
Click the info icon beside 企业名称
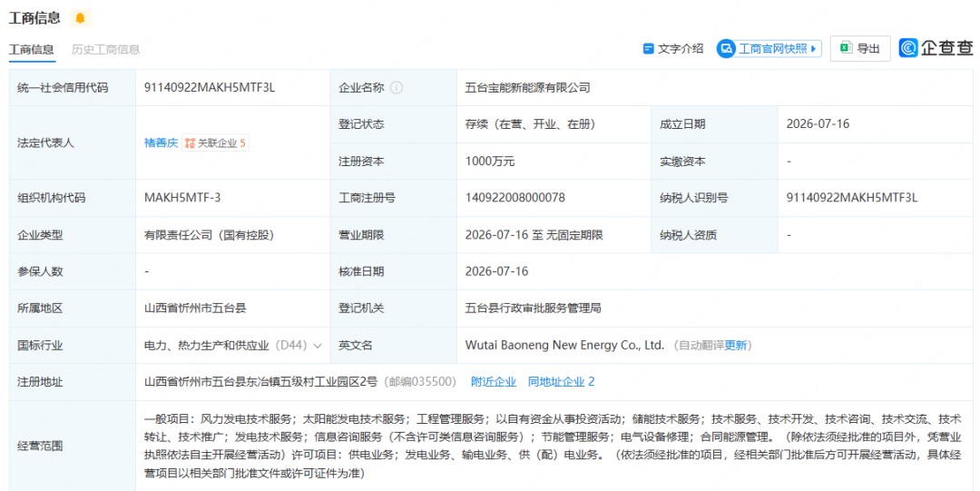397,87
